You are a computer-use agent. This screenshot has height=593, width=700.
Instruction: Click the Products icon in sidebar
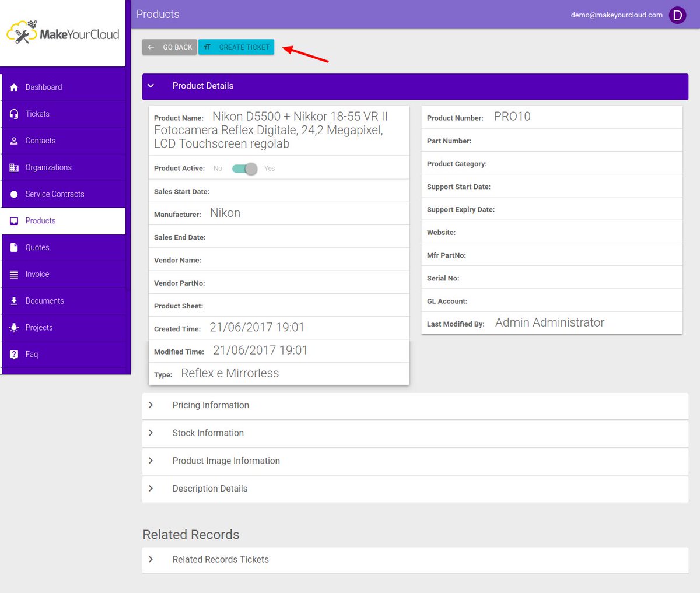click(14, 221)
